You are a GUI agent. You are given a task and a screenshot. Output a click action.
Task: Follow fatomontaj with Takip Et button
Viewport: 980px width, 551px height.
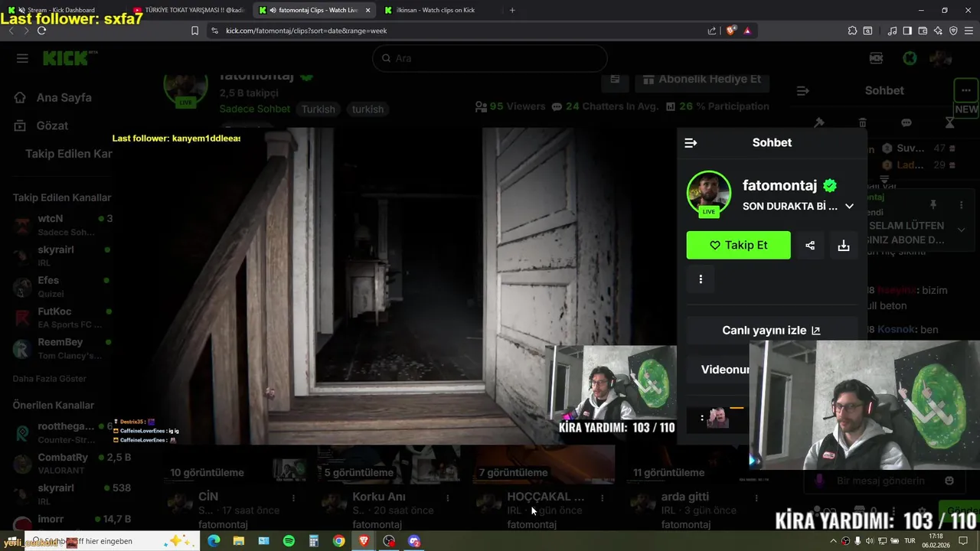pos(738,245)
